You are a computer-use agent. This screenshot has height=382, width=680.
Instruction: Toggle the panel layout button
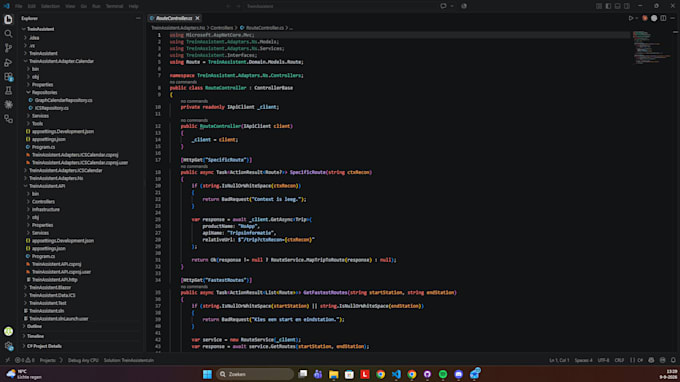tap(617, 6)
